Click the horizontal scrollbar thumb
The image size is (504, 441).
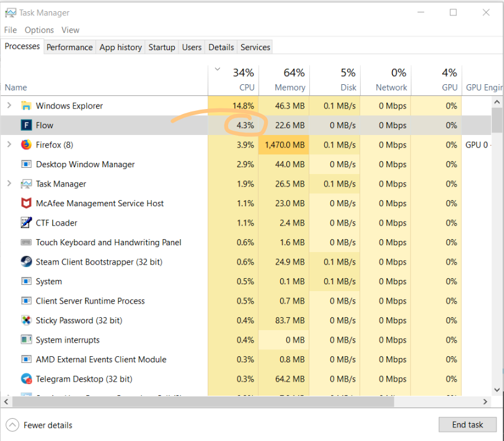click(201, 403)
